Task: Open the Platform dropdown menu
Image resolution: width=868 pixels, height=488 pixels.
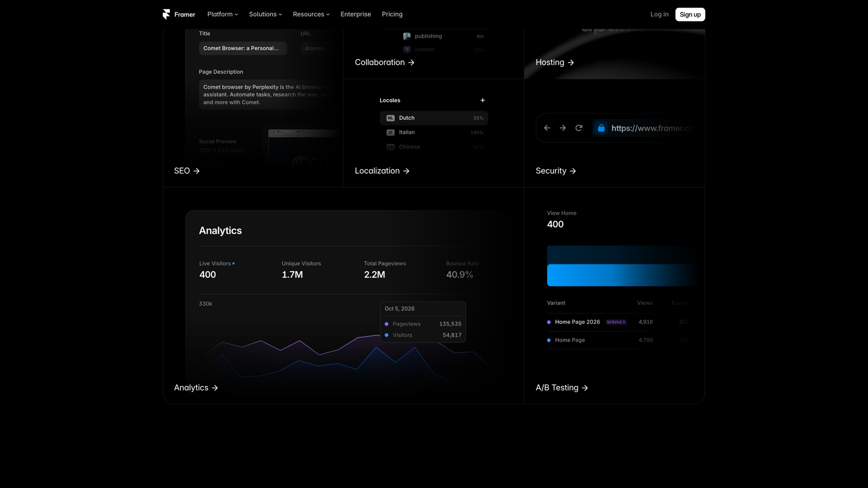Action: [x=222, y=14]
